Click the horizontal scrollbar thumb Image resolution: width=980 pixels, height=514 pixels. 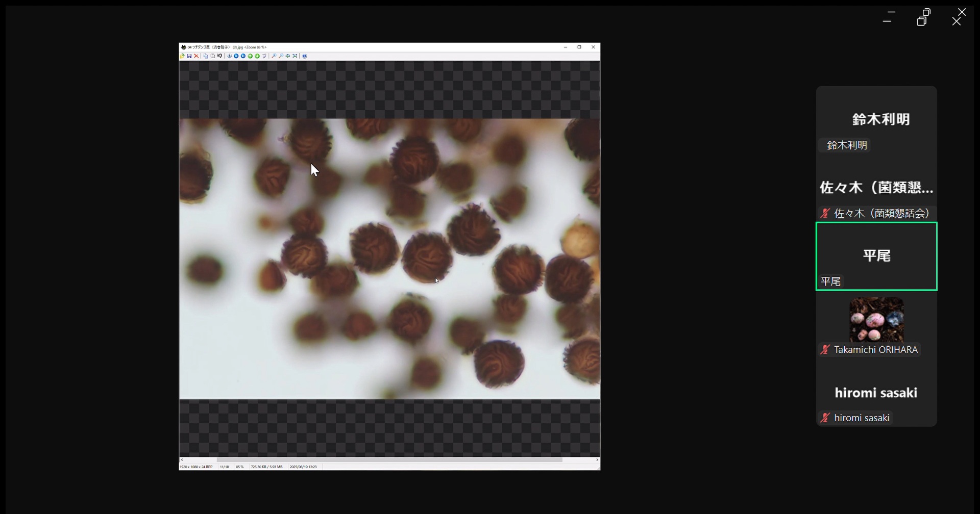[389, 460]
